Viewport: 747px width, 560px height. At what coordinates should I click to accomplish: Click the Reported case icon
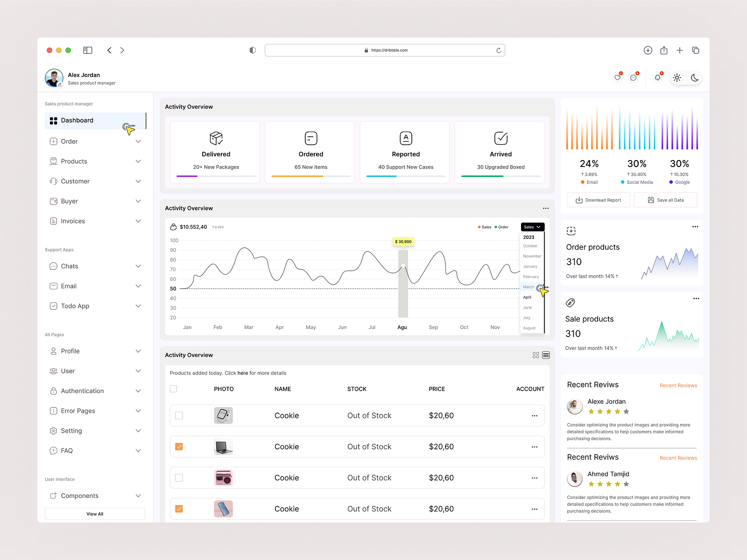(405, 138)
